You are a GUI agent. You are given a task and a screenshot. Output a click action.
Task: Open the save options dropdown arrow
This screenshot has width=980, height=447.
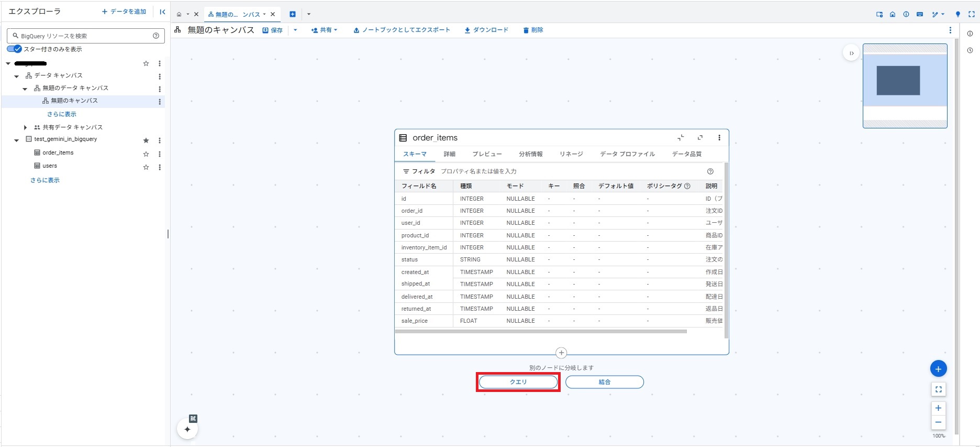[x=295, y=30]
